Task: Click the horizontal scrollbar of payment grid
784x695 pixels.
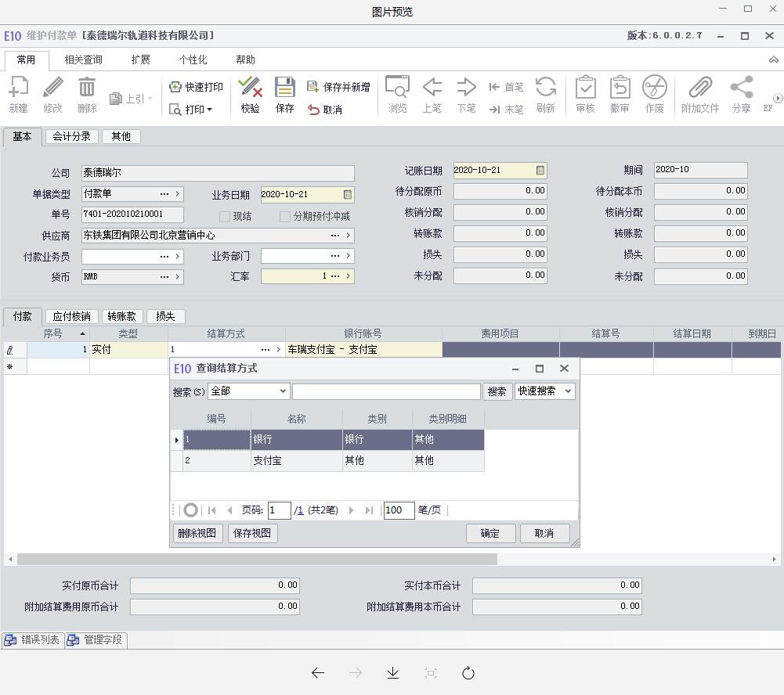Action: pos(258,559)
